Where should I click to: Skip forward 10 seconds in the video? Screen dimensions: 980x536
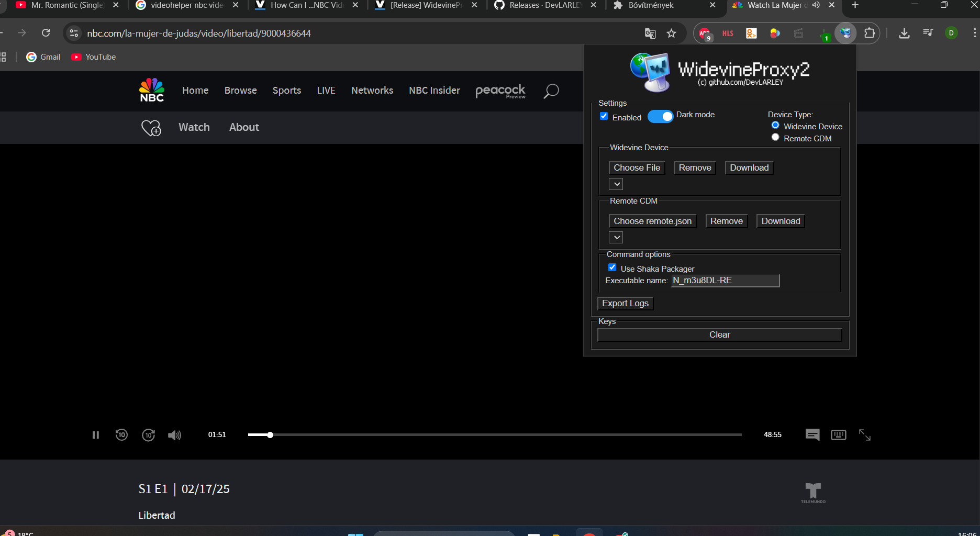coord(149,435)
